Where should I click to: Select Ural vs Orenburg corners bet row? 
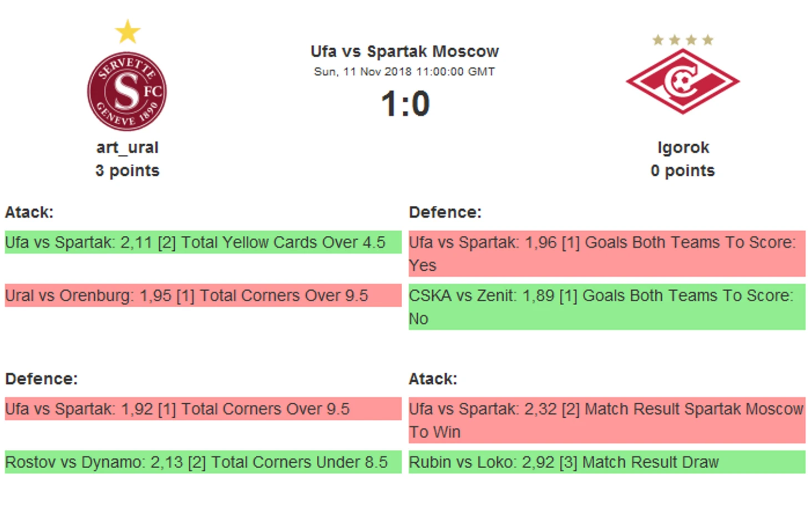pyautogui.click(x=203, y=296)
